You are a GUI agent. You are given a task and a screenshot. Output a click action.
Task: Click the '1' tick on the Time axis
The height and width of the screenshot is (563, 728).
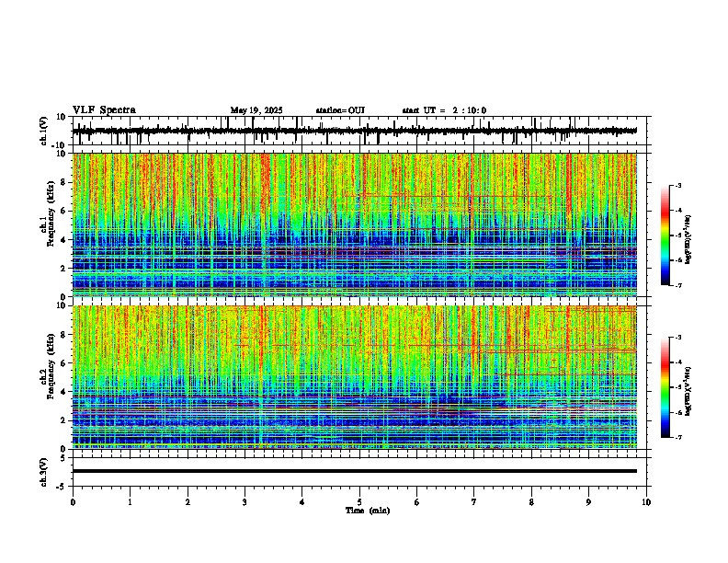tap(130, 502)
